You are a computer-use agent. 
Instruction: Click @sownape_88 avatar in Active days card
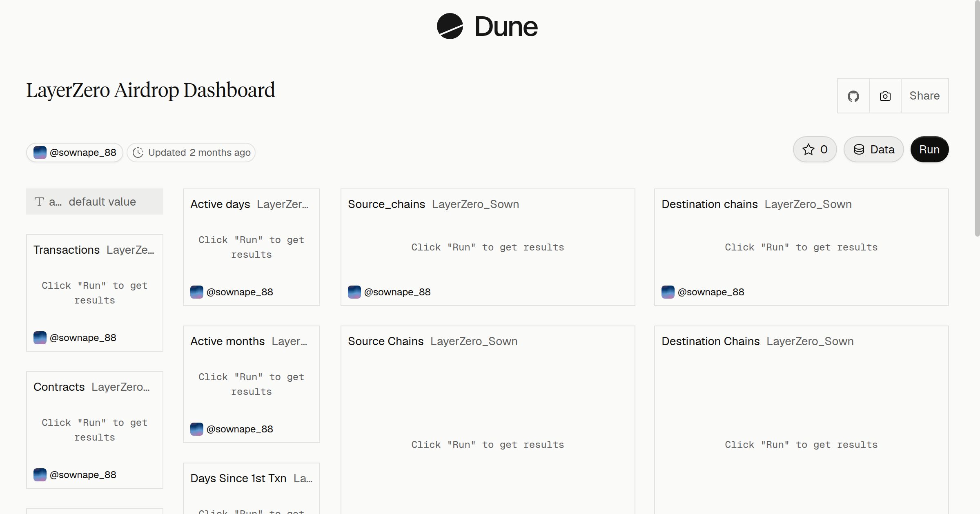pos(197,292)
